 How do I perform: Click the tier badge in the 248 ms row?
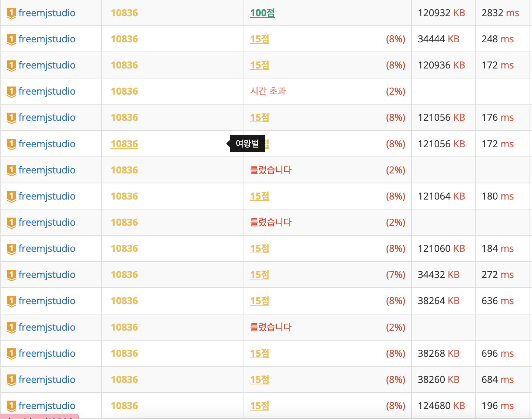11,39
